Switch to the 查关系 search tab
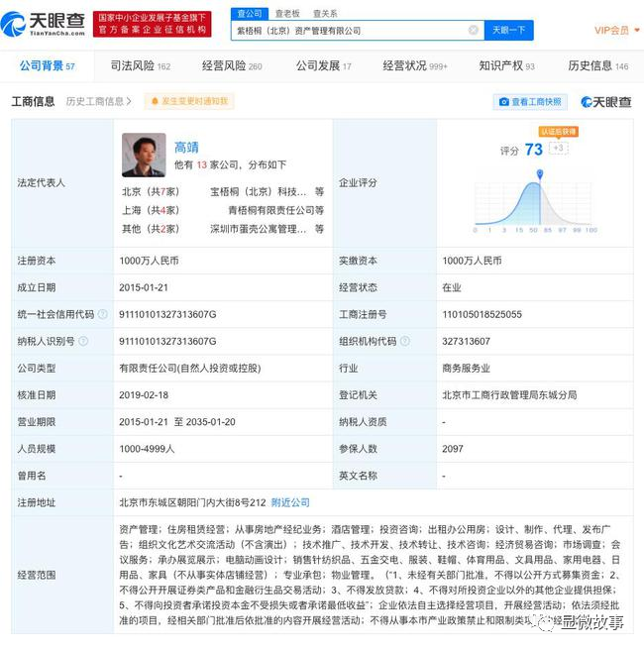This screenshot has width=644, height=650. coord(325,13)
